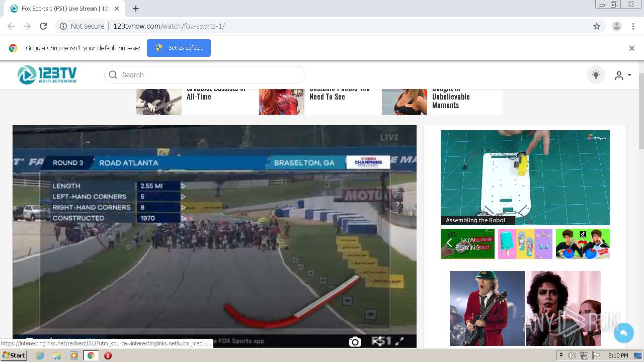This screenshot has width=644, height=362.
Task: Click the guitarist in red jacket ad image
Action: pyautogui.click(x=487, y=309)
